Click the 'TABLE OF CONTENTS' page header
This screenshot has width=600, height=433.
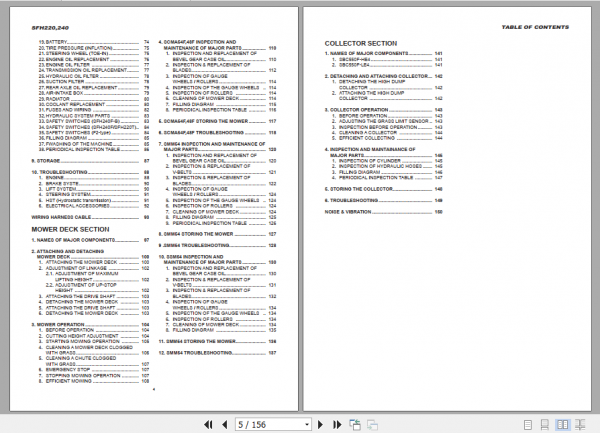535,27
